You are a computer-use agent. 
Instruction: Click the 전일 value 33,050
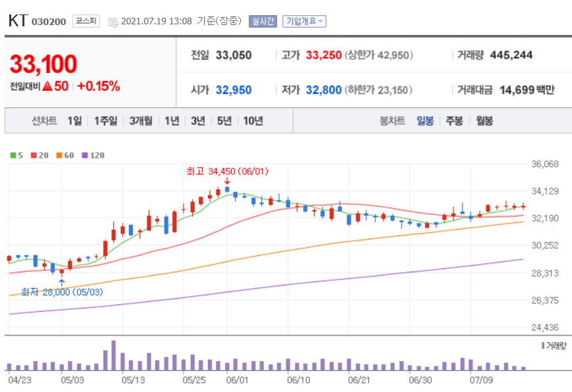point(234,55)
